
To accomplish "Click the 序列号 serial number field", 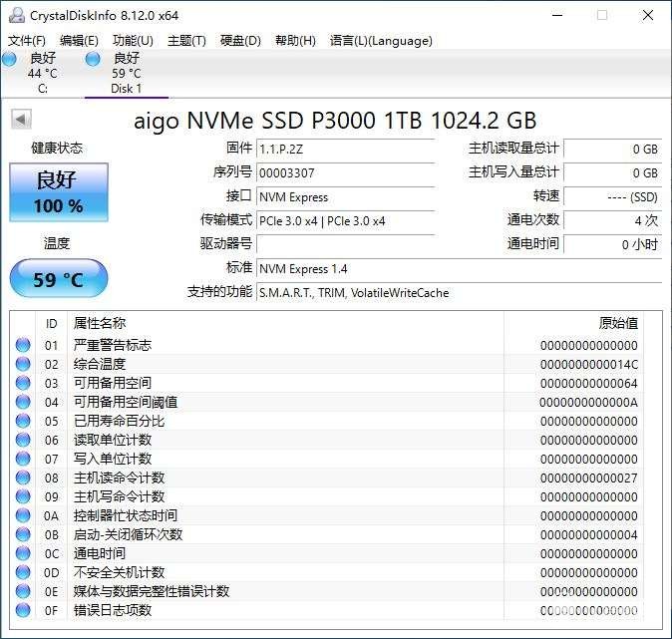I will (x=345, y=173).
